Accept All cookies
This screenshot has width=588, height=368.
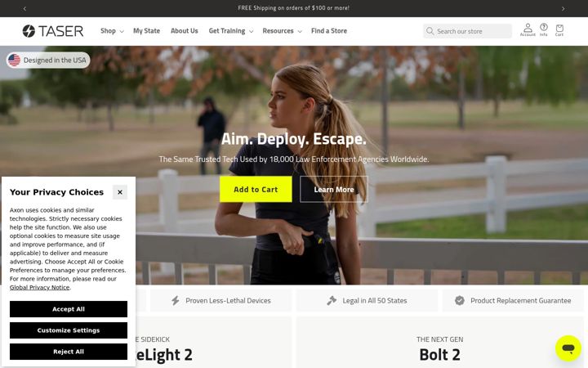point(69,309)
